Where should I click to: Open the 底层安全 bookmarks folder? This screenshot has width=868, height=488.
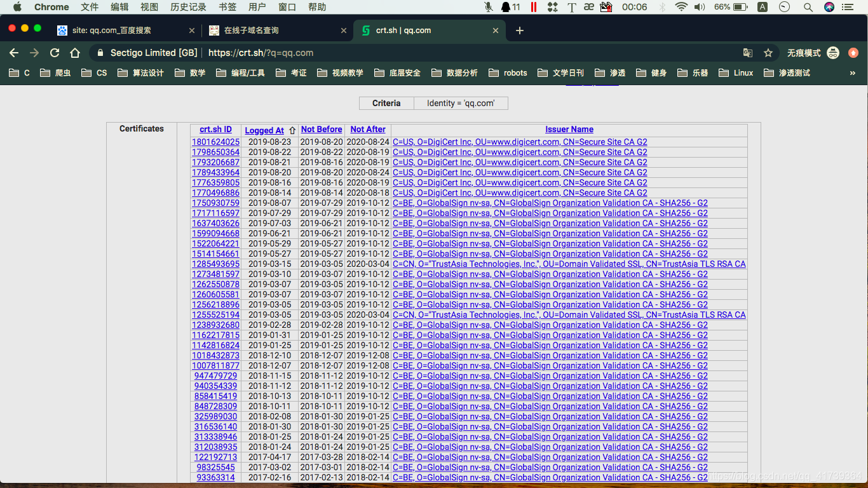(397, 73)
